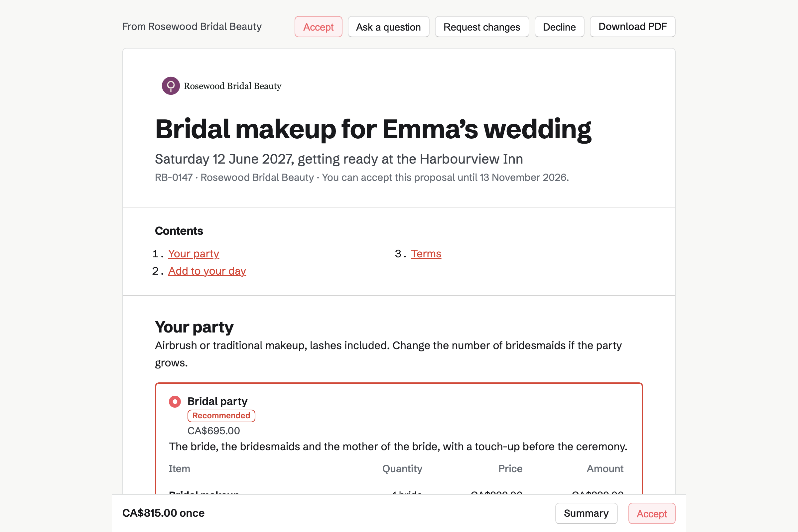Image resolution: width=798 pixels, height=532 pixels.
Task: Open the Terms contents link
Action: click(x=426, y=253)
